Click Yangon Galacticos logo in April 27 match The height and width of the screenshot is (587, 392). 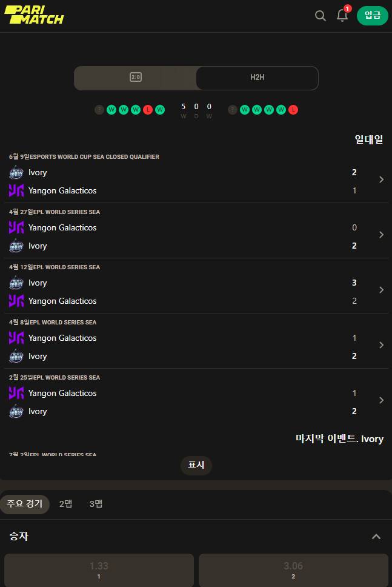point(16,227)
